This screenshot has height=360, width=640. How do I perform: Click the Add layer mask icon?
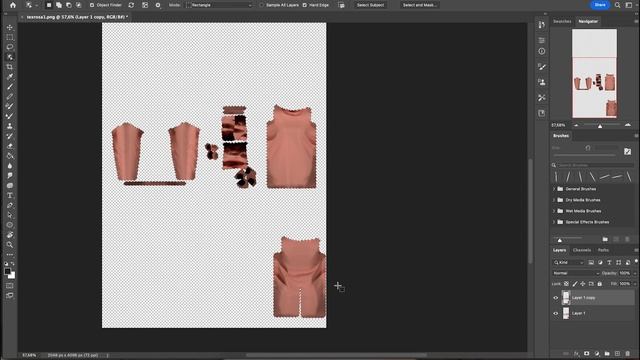pos(587,353)
